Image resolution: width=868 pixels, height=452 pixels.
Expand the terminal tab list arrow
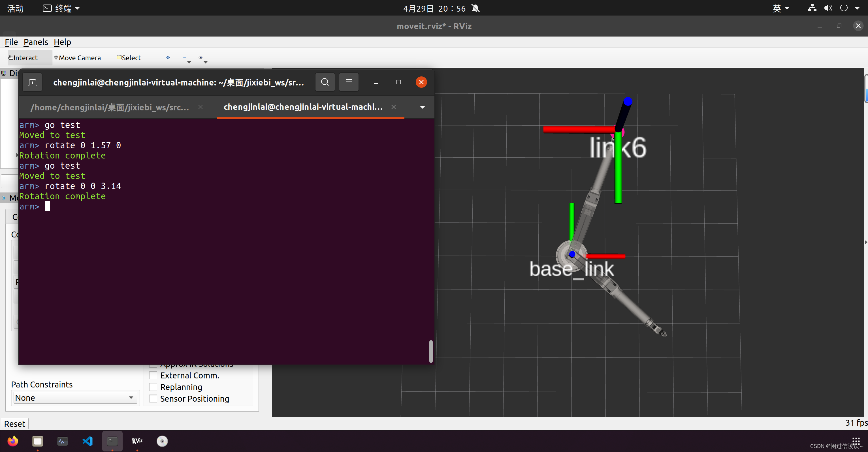pos(422,107)
